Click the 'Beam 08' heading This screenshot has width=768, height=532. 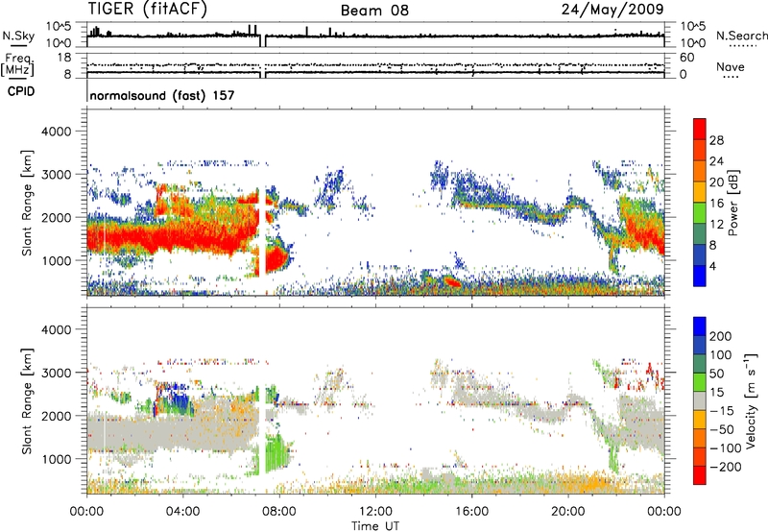pyautogui.click(x=374, y=11)
